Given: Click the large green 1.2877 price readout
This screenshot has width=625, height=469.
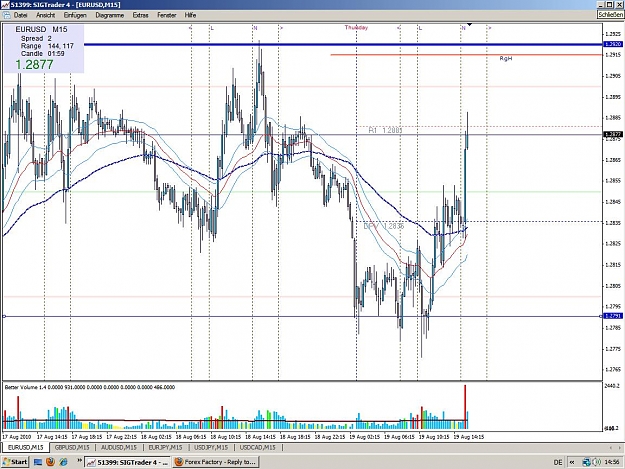Looking at the screenshot, I should [x=34, y=65].
